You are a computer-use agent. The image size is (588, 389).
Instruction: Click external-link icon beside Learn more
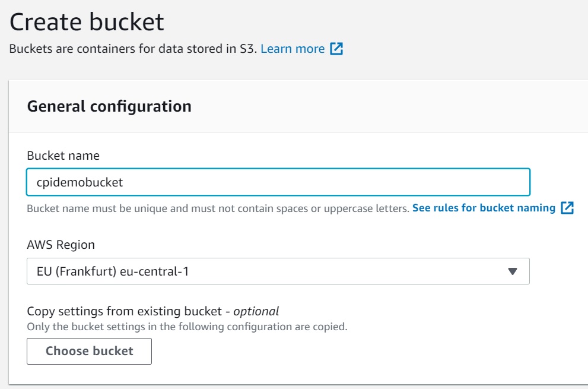click(336, 49)
